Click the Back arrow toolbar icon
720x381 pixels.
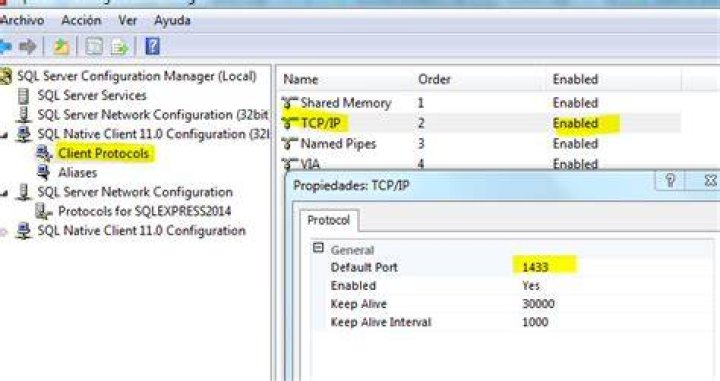pyautogui.click(x=5, y=46)
